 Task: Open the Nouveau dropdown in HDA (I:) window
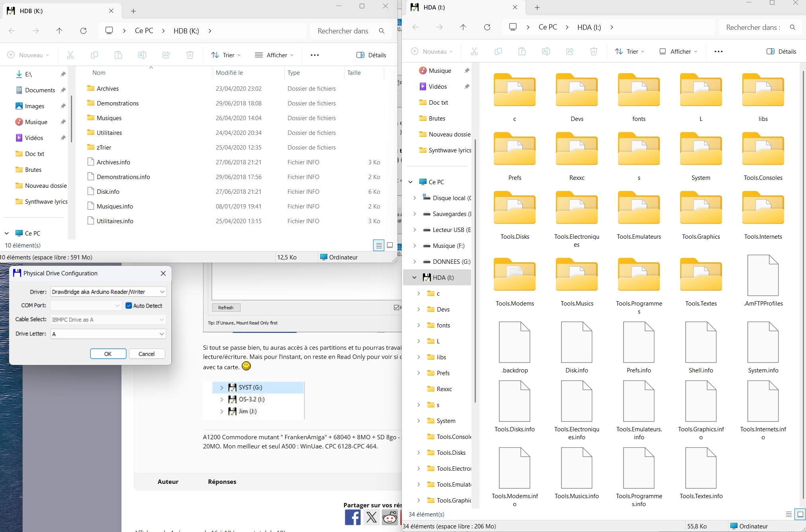click(x=432, y=51)
